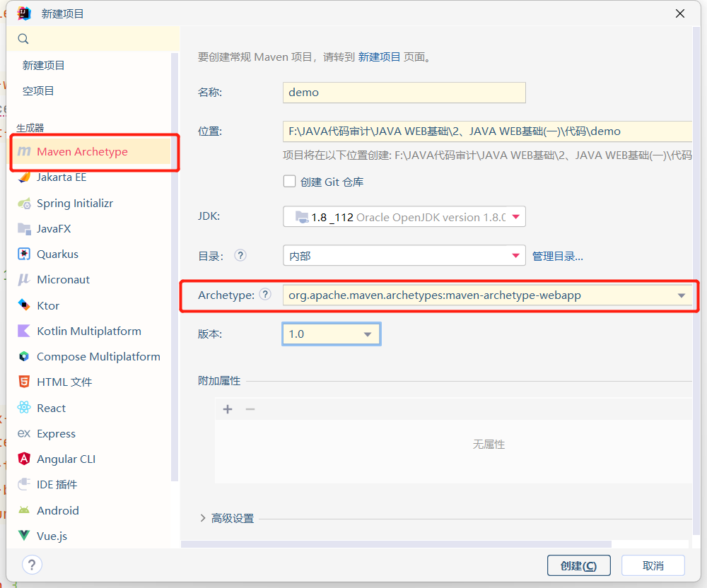Image resolution: width=707 pixels, height=588 pixels.
Task: Click the Micronaut mu icon
Action: coord(24,279)
